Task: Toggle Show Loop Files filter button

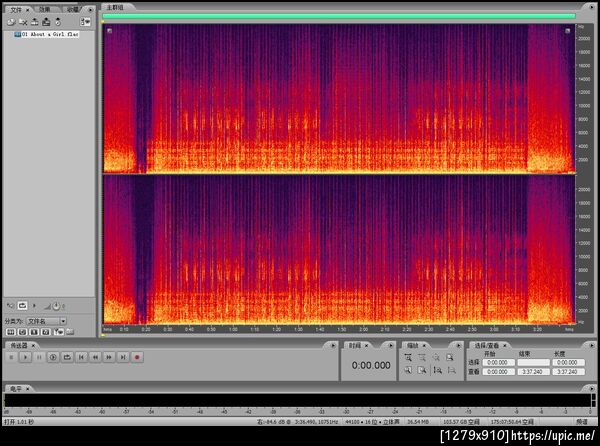Action: click(x=22, y=332)
